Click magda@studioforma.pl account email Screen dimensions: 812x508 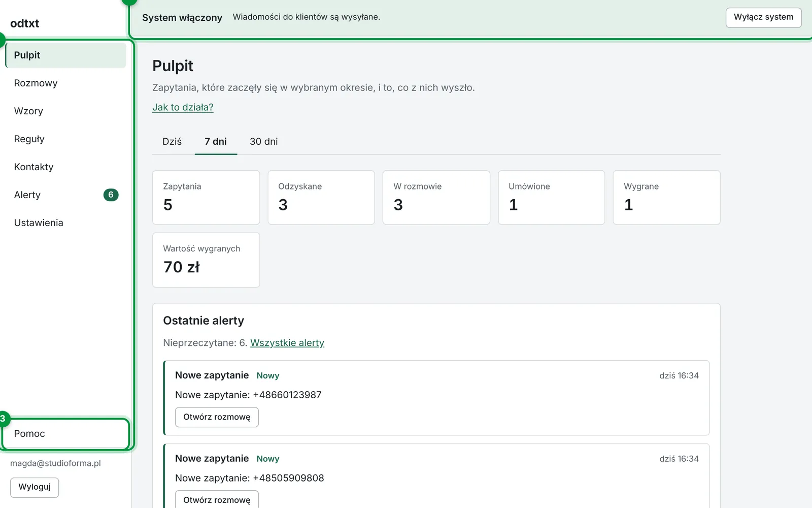pos(55,463)
